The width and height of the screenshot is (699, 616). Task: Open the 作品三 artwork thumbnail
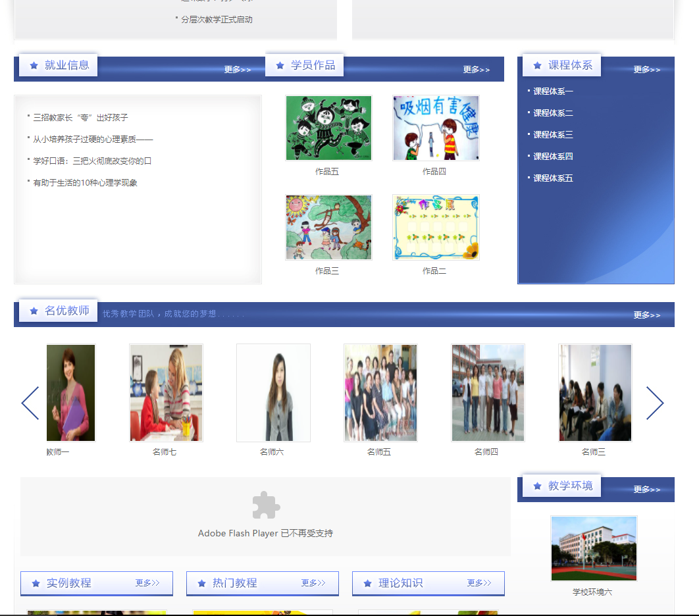[x=329, y=227]
